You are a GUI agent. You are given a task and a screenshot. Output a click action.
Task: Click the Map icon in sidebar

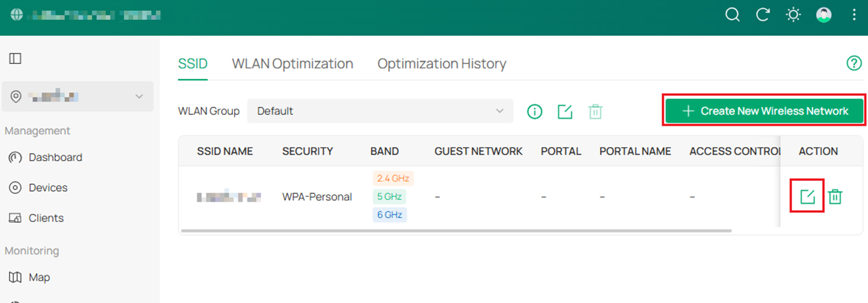(x=15, y=277)
